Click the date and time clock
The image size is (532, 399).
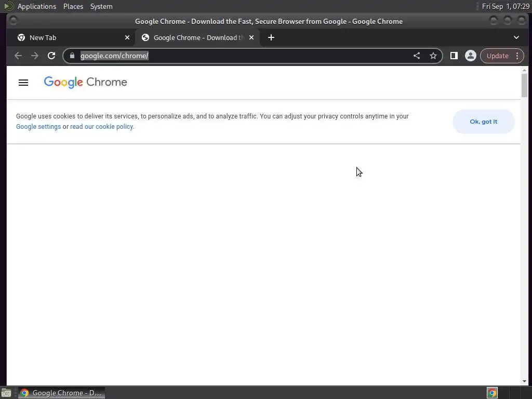pos(505,6)
